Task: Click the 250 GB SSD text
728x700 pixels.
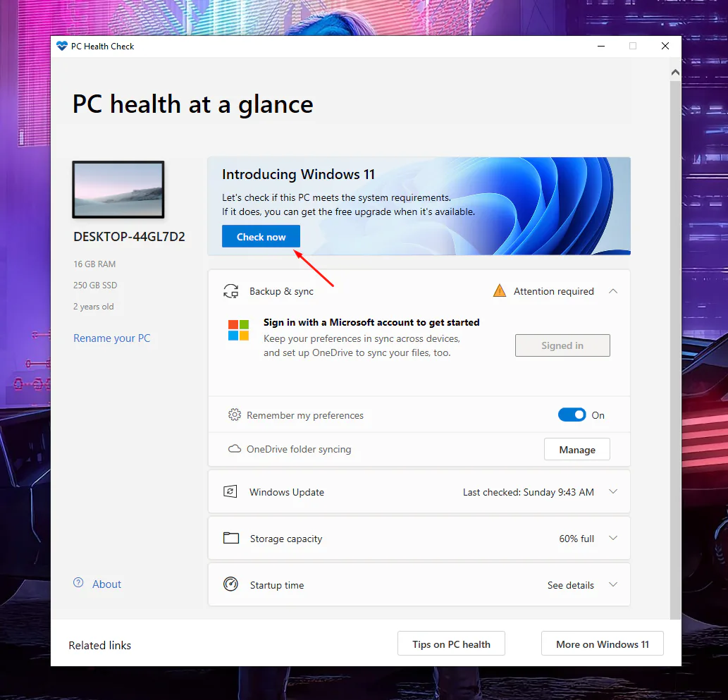Action: pyautogui.click(x=95, y=285)
